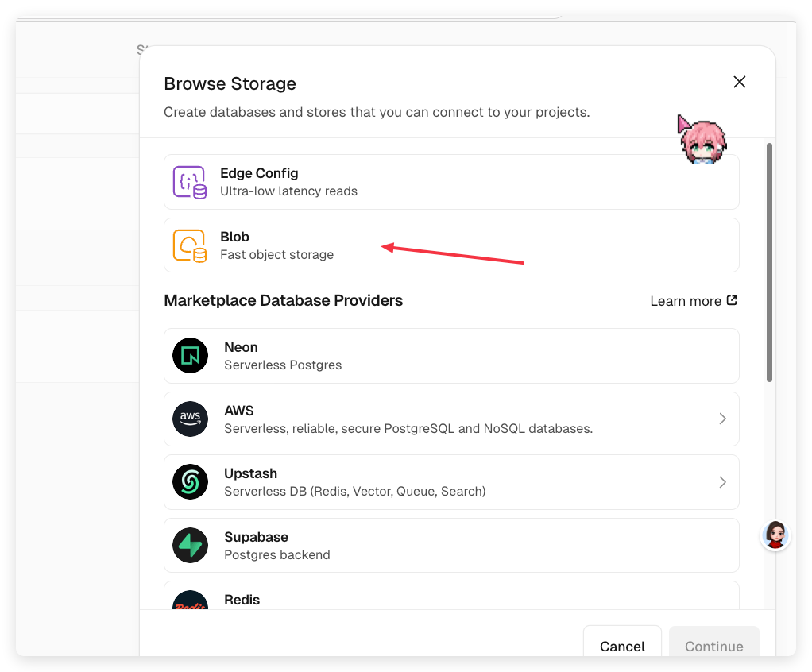Click the AWS logo icon
This screenshot has width=812, height=672.
coord(190,419)
